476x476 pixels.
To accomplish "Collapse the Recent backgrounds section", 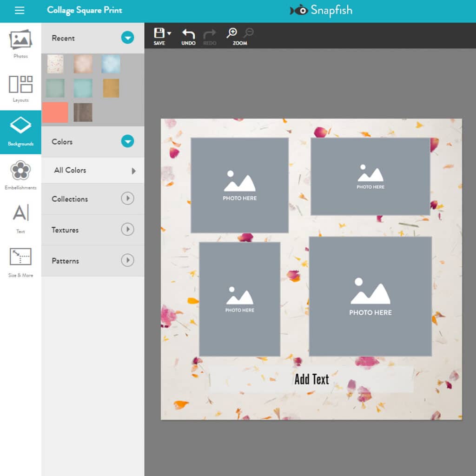I will click(x=127, y=38).
